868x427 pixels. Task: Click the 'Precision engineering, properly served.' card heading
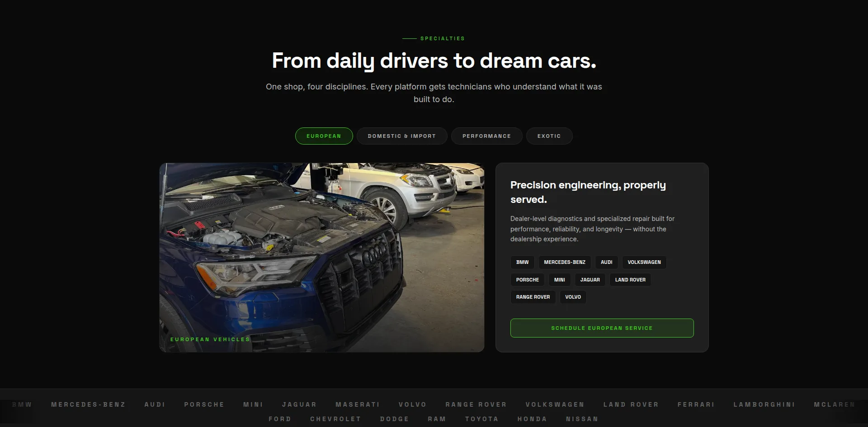[x=588, y=192]
